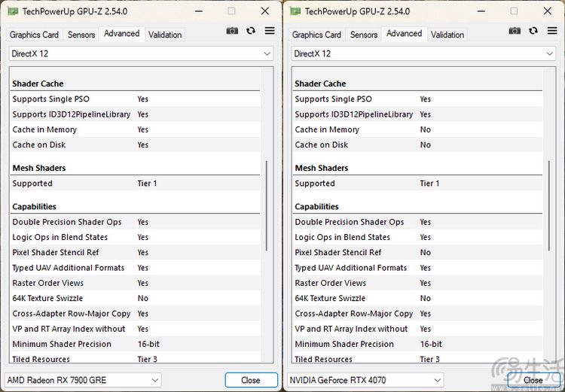Switch to Graphics Card tab in left window
The image size is (565, 392).
(x=34, y=35)
